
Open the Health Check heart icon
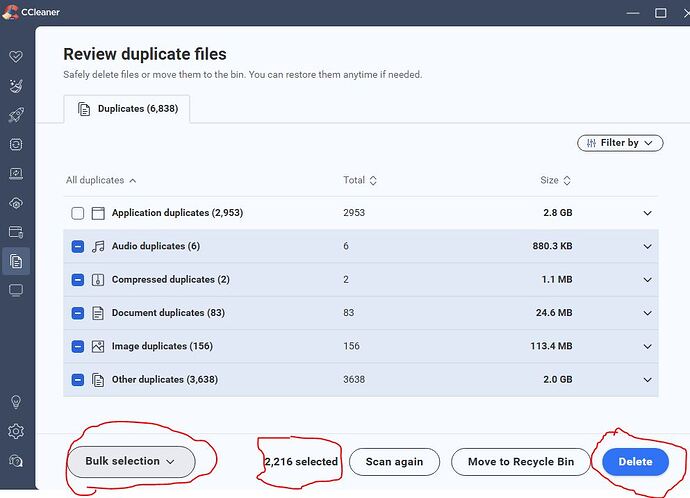tap(15, 57)
